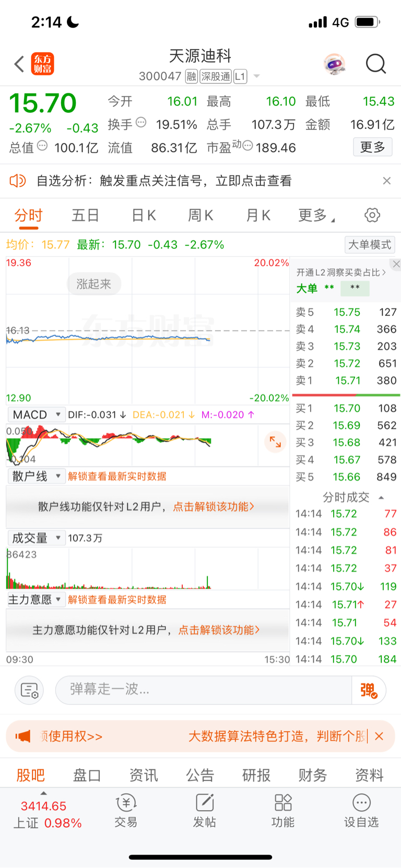This screenshot has height=868, width=401.
Task: Tap the L1 level badge
Action: pyautogui.click(x=240, y=77)
